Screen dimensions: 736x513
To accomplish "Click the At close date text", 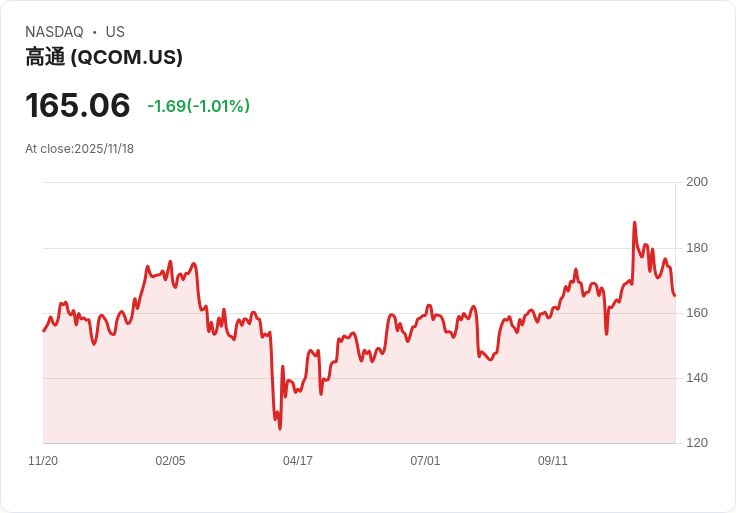I will 79,149.
